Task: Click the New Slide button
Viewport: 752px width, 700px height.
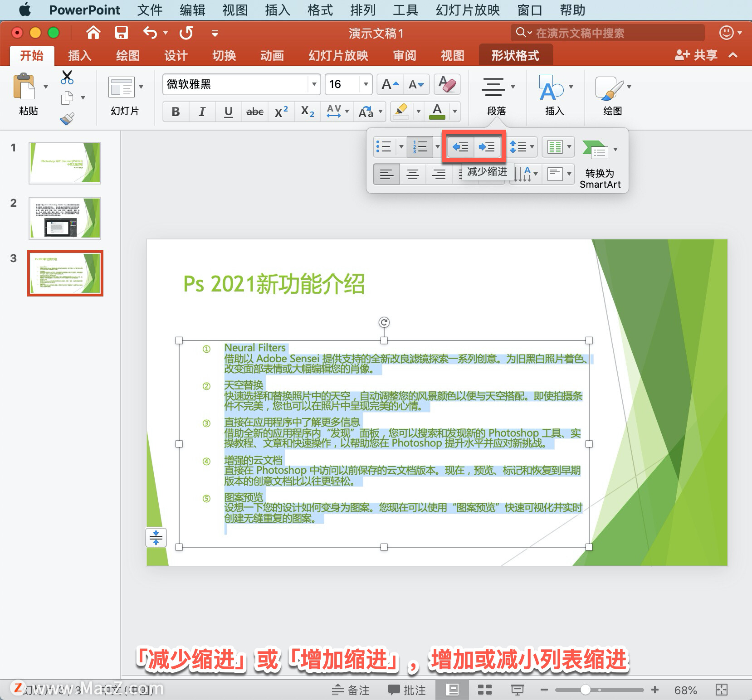Action: coord(121,87)
